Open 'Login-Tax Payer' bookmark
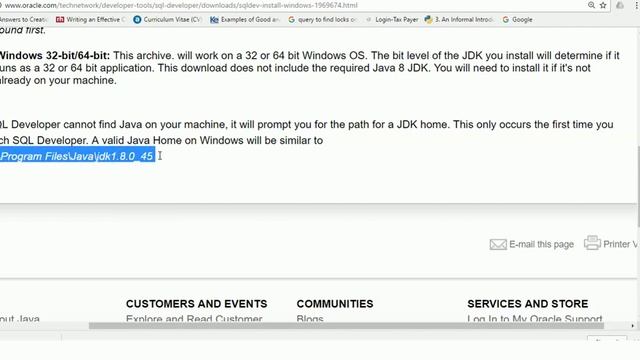 [392, 20]
